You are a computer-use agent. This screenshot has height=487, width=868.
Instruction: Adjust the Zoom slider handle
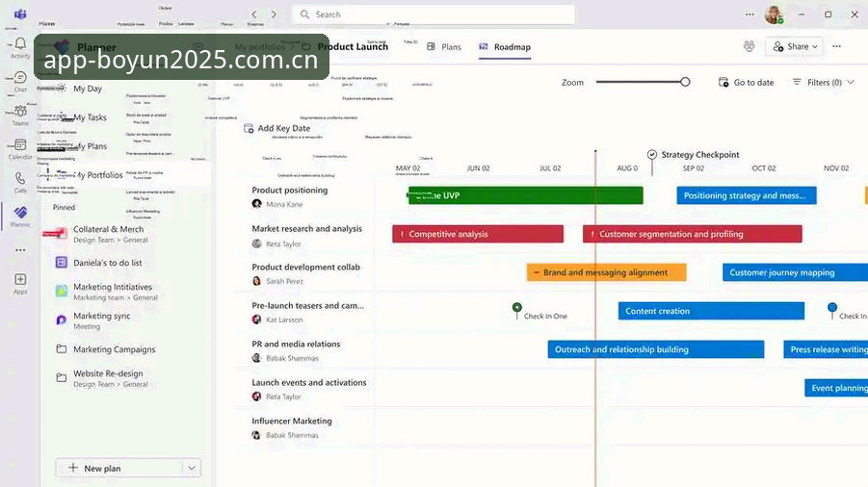(685, 82)
